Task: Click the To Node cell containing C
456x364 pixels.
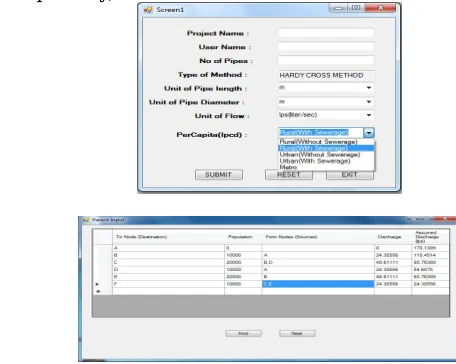Action: (x=168, y=262)
